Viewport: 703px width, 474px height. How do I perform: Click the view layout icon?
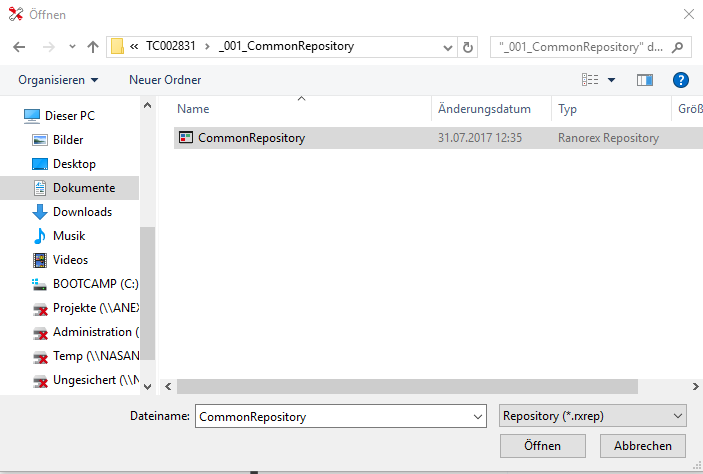coord(590,79)
